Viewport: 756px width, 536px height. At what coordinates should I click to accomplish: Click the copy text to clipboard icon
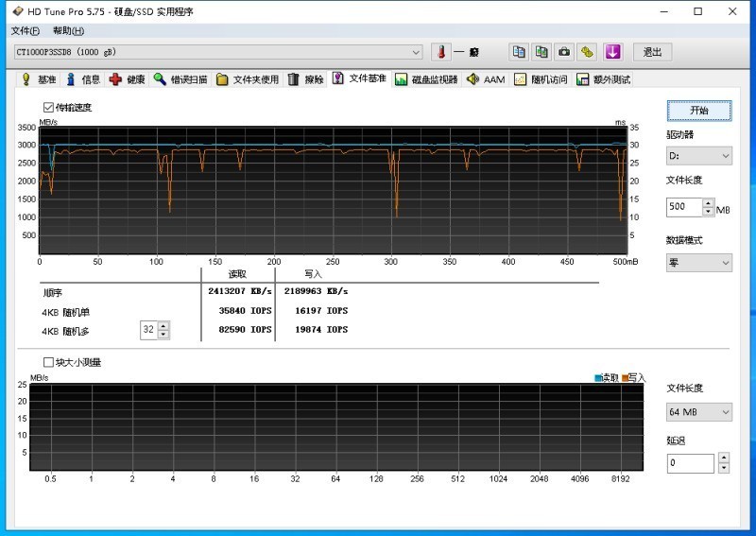coord(519,52)
